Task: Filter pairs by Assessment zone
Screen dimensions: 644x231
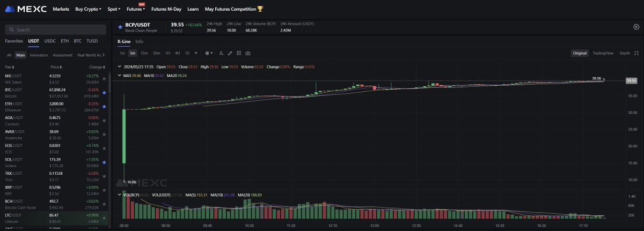Action: click(62, 55)
